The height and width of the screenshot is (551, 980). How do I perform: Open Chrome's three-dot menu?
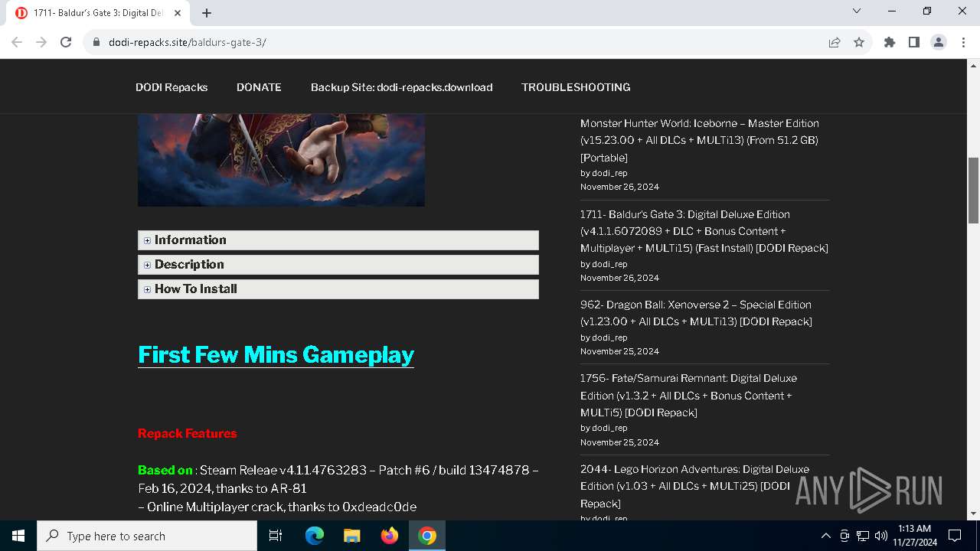(962, 42)
